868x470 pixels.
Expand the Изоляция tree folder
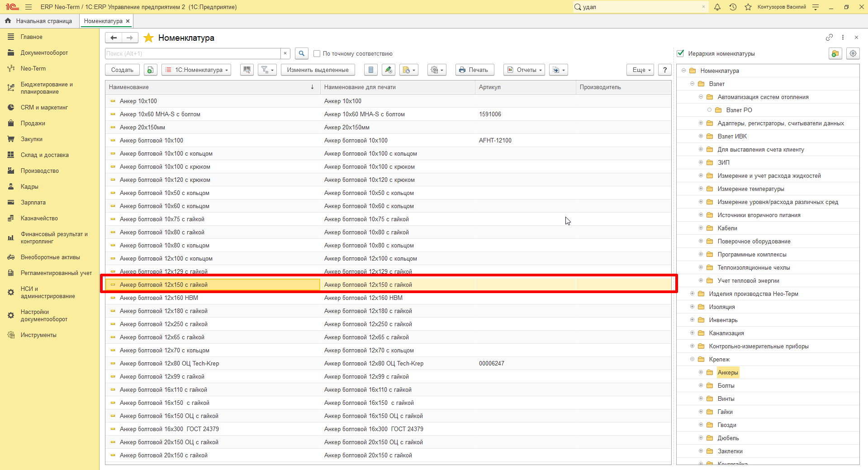click(x=692, y=307)
